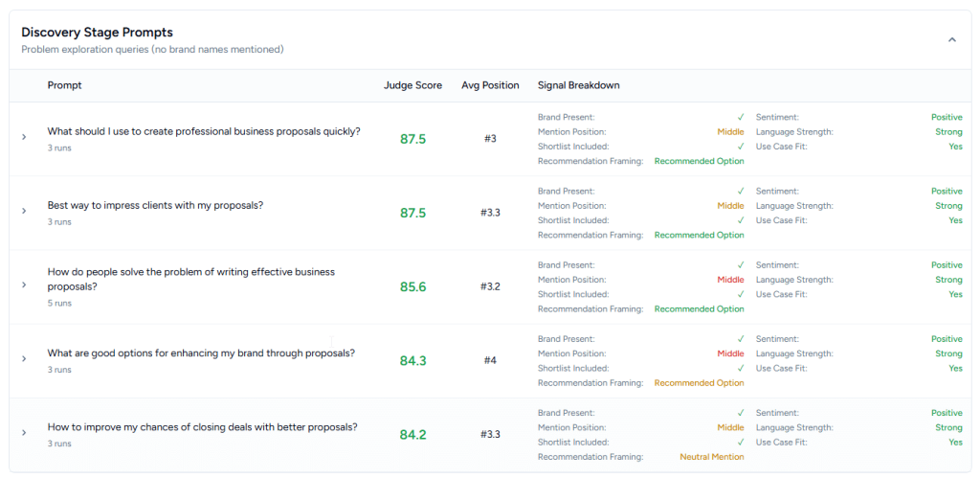Click the #3 average position value

click(x=490, y=138)
